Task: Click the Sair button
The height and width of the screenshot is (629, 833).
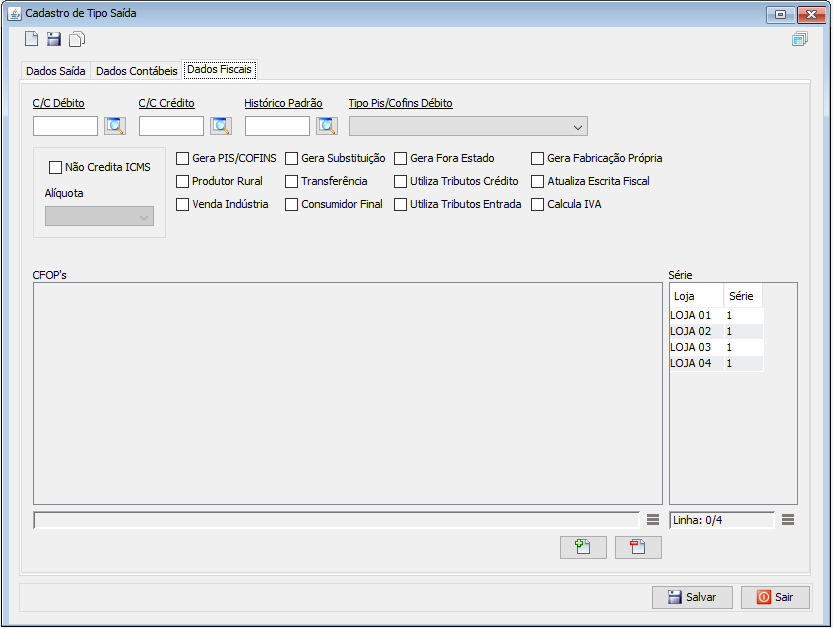Action: 775,597
